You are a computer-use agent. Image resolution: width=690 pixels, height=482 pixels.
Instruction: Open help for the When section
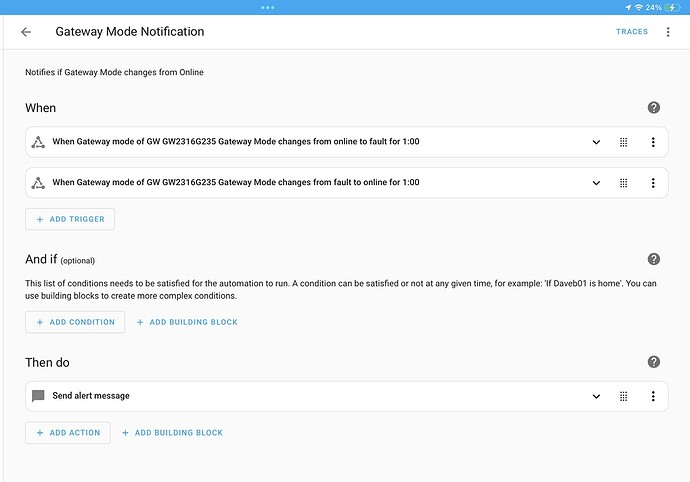[654, 108]
